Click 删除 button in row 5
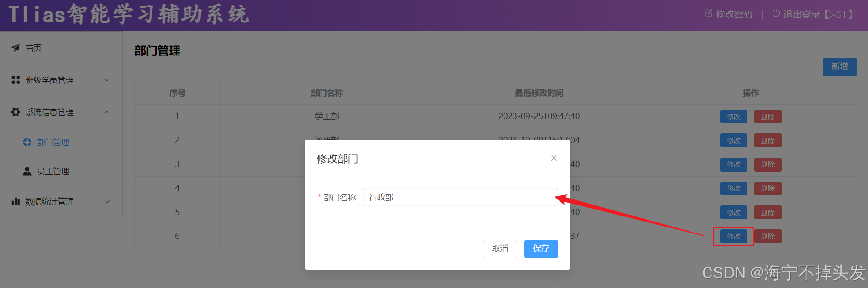The image size is (868, 288). [767, 212]
